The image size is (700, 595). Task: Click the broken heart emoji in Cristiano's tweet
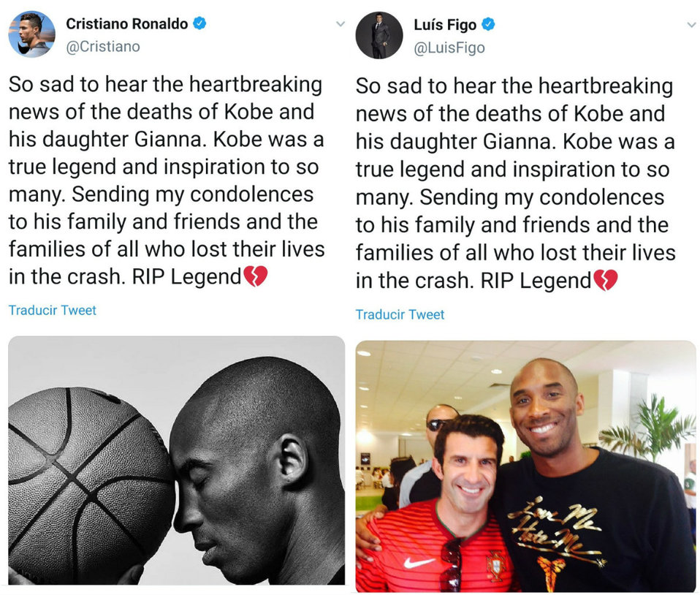(x=255, y=276)
